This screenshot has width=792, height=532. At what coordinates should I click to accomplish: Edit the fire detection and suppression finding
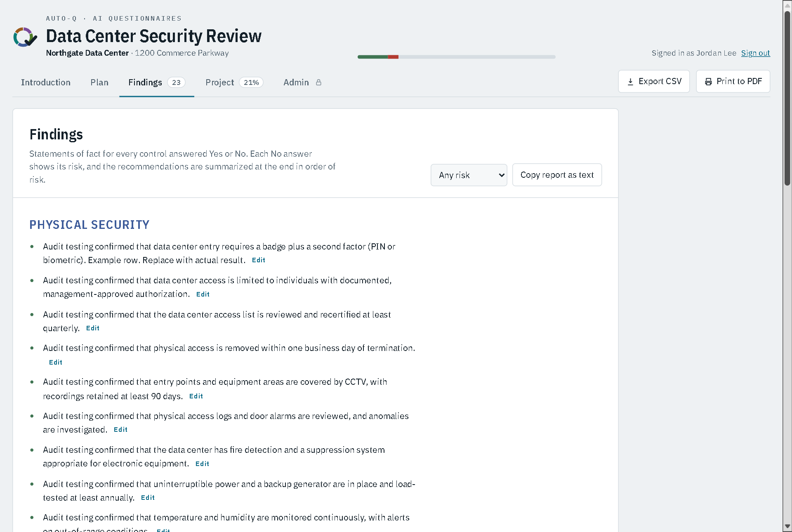(202, 464)
